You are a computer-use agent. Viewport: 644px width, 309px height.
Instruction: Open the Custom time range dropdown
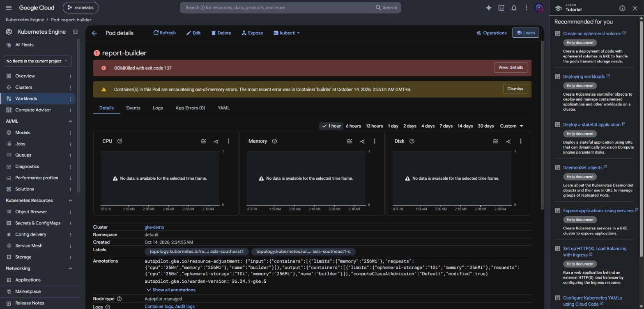click(x=512, y=126)
